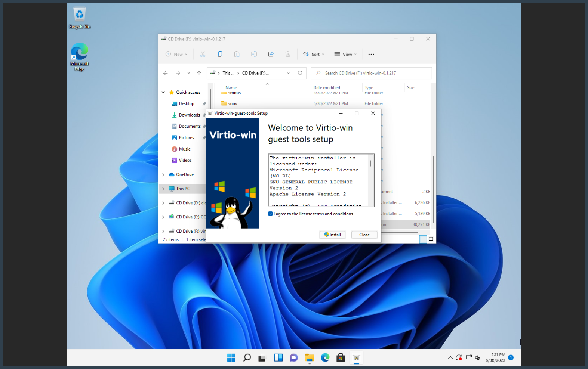Click the Paste icon in Explorer toolbar

[x=237, y=54]
